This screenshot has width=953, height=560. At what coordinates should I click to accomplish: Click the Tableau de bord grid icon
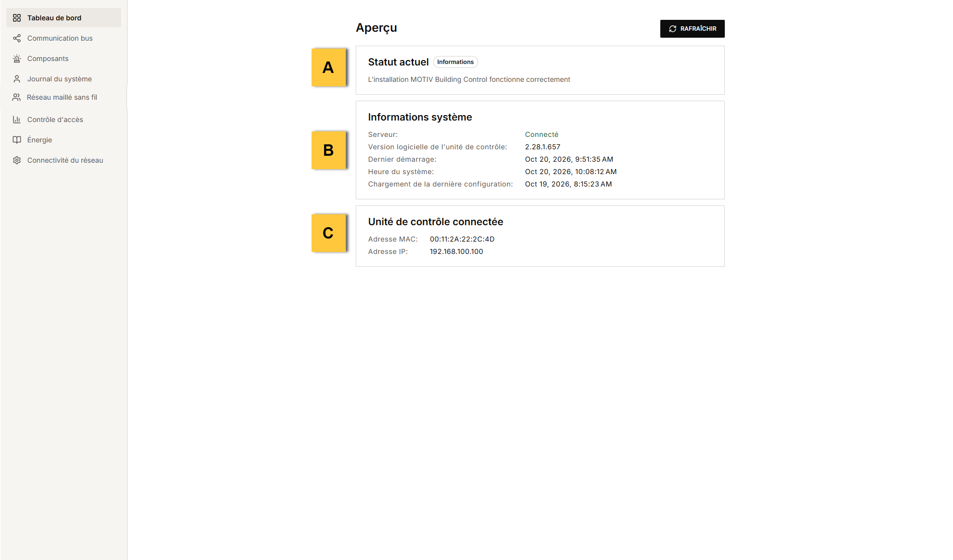click(x=17, y=18)
